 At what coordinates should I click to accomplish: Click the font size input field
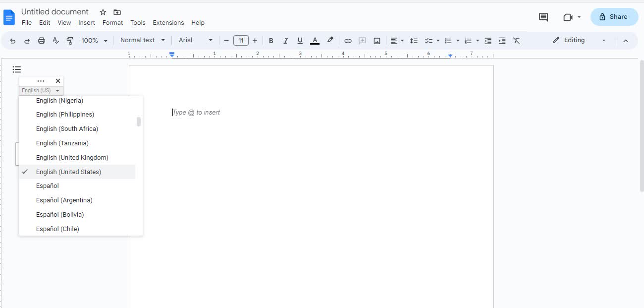(x=241, y=41)
